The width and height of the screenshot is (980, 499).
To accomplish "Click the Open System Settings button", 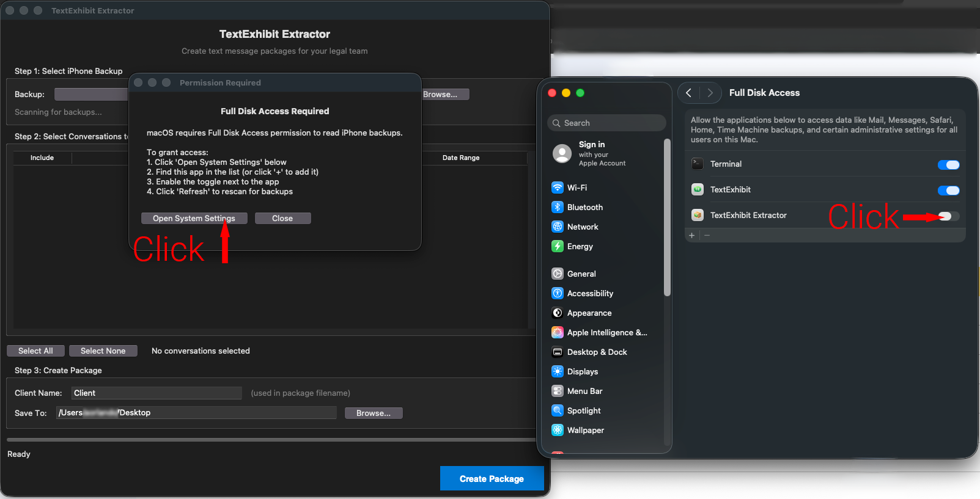I will tap(194, 218).
